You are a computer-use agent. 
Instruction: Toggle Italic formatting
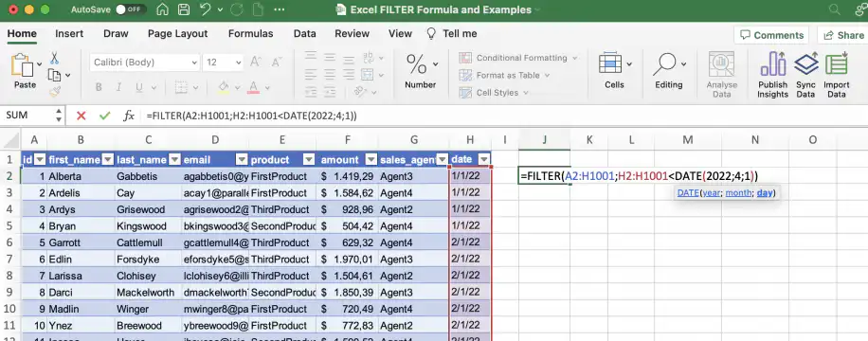(x=118, y=87)
